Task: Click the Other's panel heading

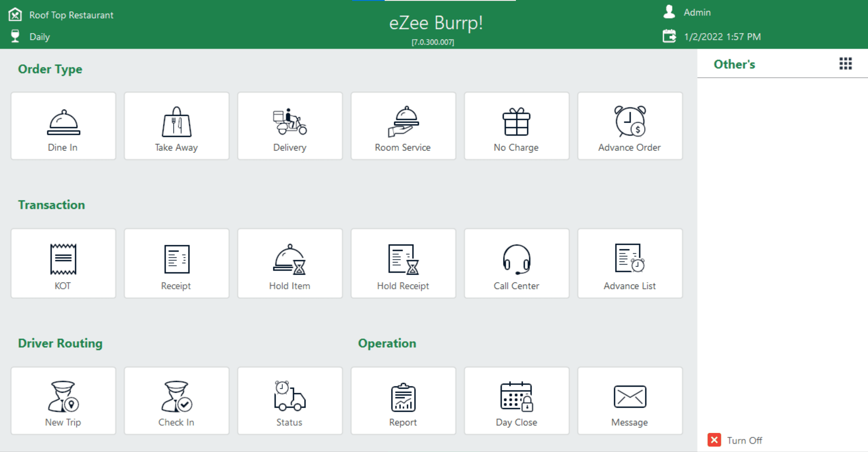Action: coord(734,64)
